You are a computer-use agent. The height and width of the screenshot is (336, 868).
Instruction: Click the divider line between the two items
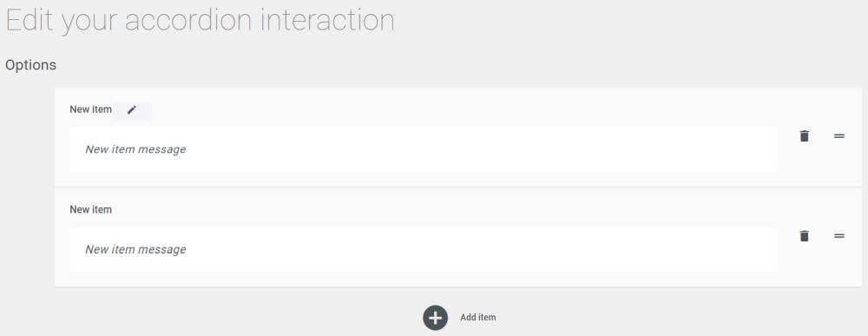(458, 187)
